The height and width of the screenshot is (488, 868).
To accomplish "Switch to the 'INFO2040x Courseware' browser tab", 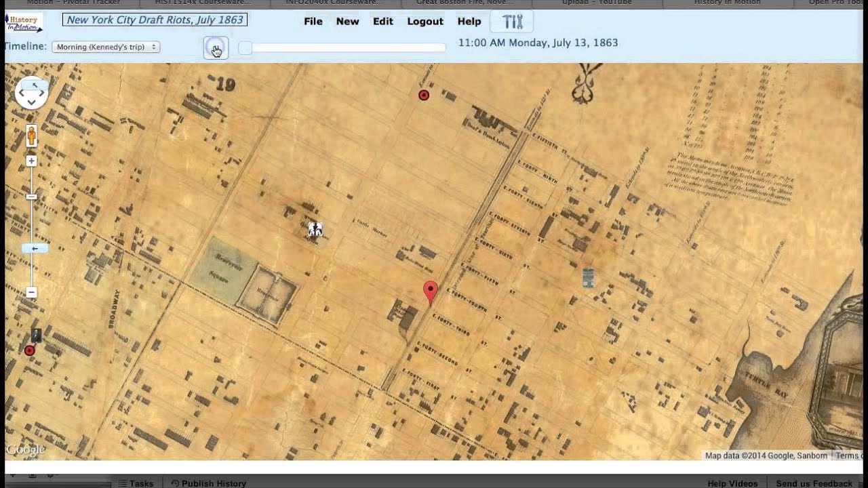I will 334,3.
